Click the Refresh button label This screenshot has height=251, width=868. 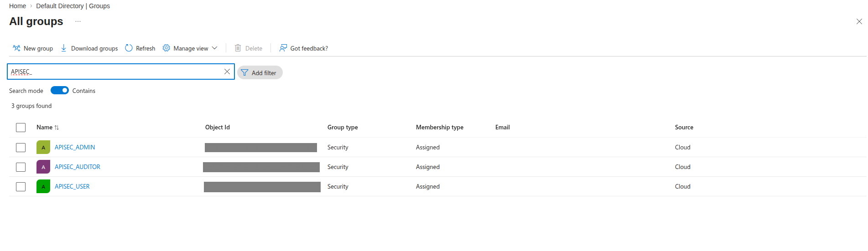(146, 48)
